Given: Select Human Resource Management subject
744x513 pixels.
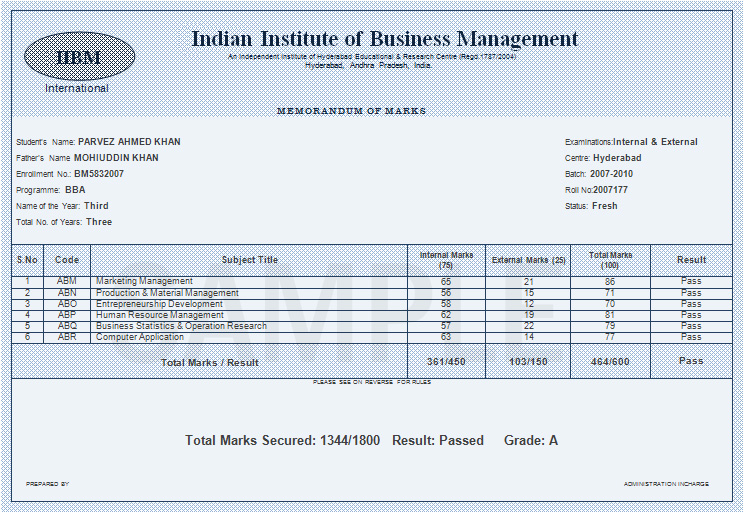Looking at the screenshot, I should [159, 315].
